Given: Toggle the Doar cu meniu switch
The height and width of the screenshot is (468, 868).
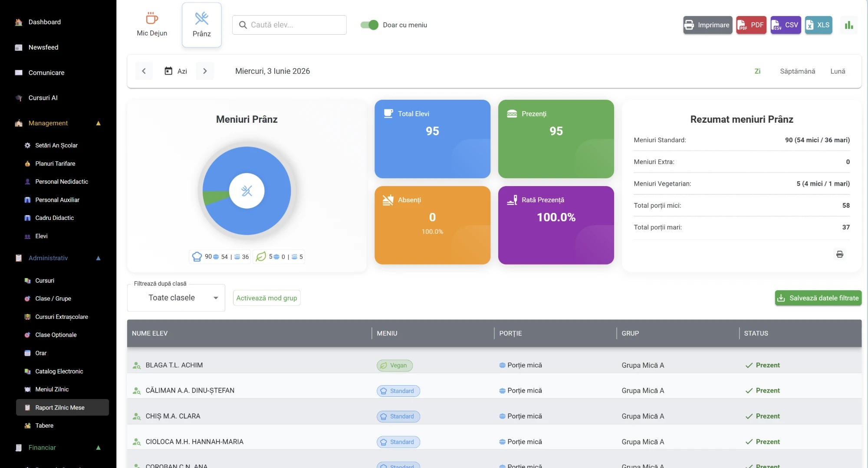Looking at the screenshot, I should pyautogui.click(x=369, y=25).
